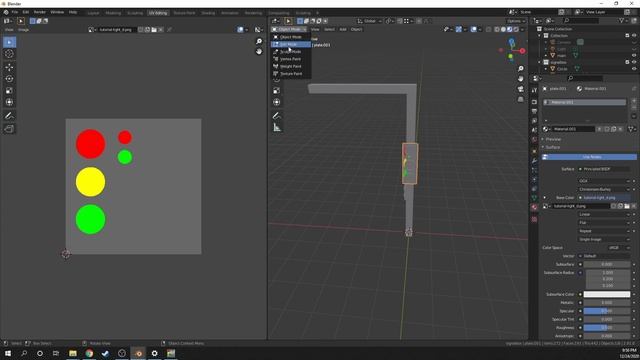
Task: Open File Explorer from the taskbar
Action: pyautogui.click(x=73, y=353)
